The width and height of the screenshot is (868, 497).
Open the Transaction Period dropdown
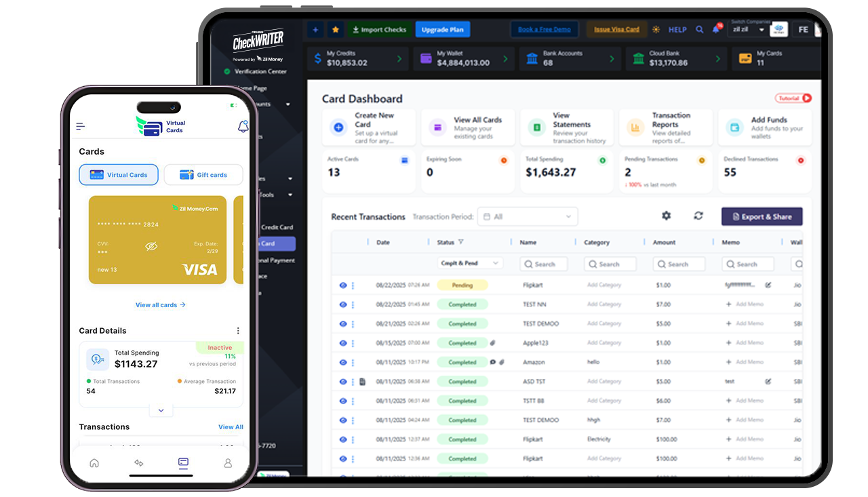pyautogui.click(x=527, y=217)
